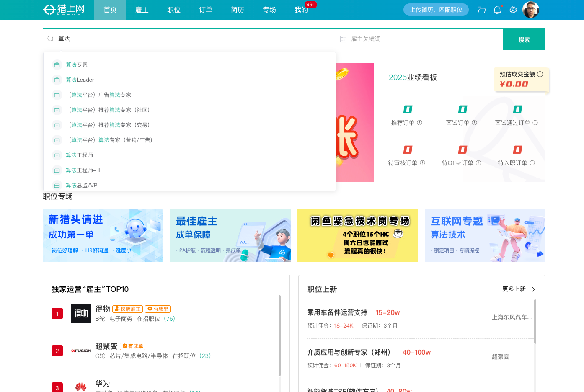Open the settings gear icon
Viewport: 584px width, 392px height.
coord(513,10)
